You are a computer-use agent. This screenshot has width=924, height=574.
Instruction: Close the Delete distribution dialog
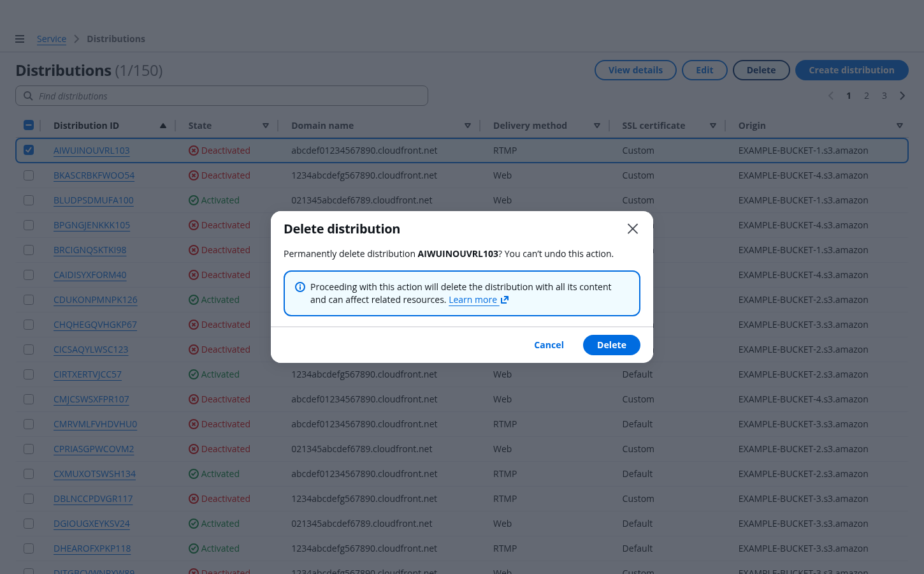tap(632, 229)
